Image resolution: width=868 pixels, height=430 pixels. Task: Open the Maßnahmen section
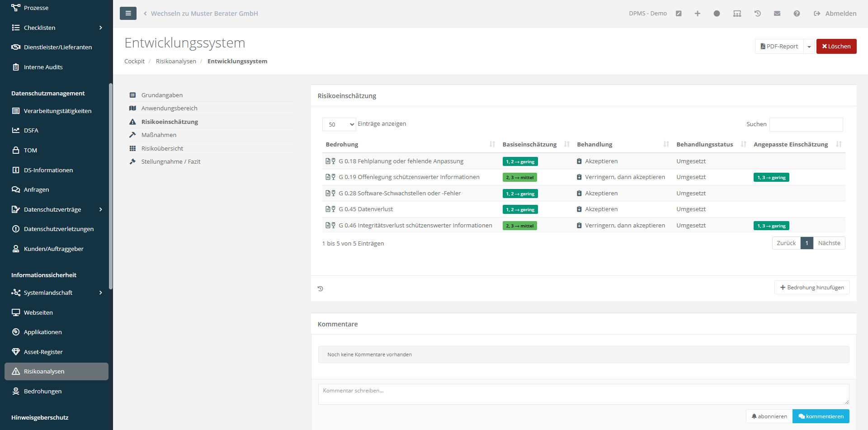click(x=159, y=135)
